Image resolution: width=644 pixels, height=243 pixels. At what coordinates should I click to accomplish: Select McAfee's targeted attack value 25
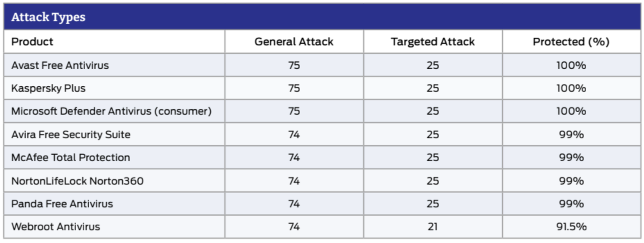433,158
